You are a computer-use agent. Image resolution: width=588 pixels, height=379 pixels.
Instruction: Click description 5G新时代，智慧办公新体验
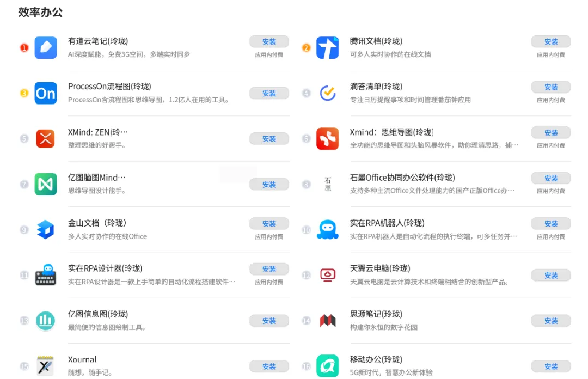[391, 372]
